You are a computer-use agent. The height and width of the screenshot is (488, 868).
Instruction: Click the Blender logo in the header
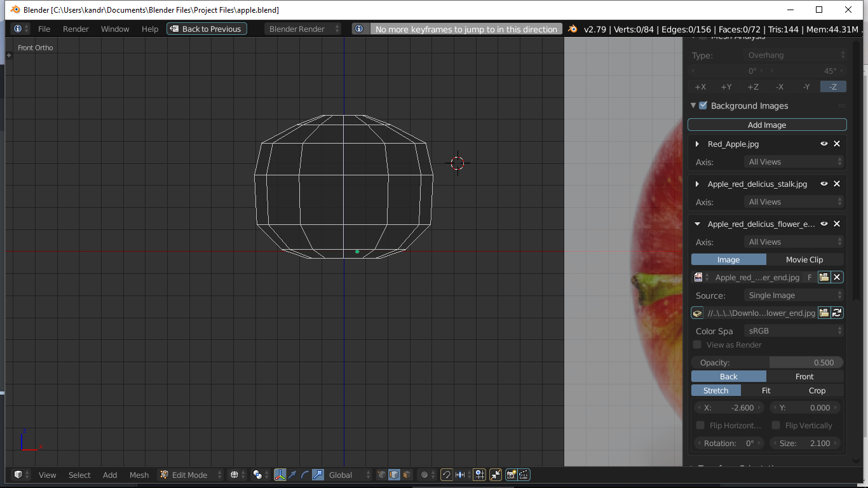pos(573,29)
